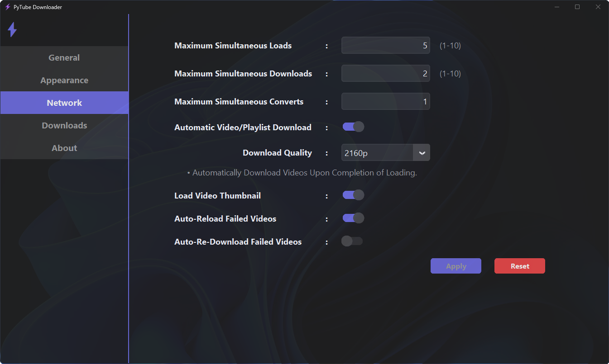The image size is (609, 364).
Task: Click the PyTube Downloader title bar icon
Action: (x=7, y=7)
